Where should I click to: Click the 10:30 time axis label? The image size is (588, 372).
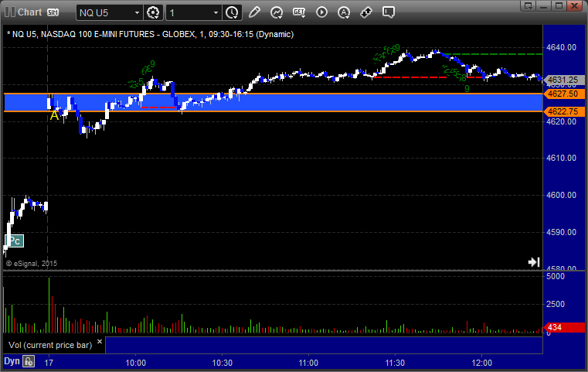pos(223,363)
